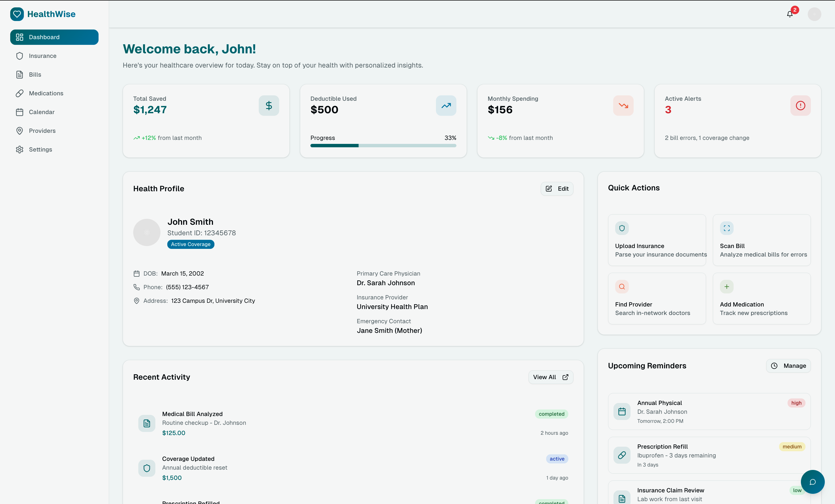Click the Active Alerts warning icon
The height and width of the screenshot is (504, 835).
(x=800, y=106)
